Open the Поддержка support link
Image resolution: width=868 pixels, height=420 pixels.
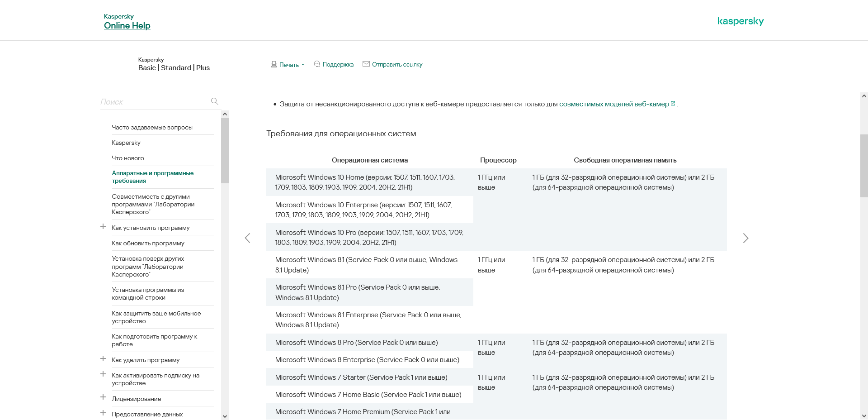tap(338, 65)
